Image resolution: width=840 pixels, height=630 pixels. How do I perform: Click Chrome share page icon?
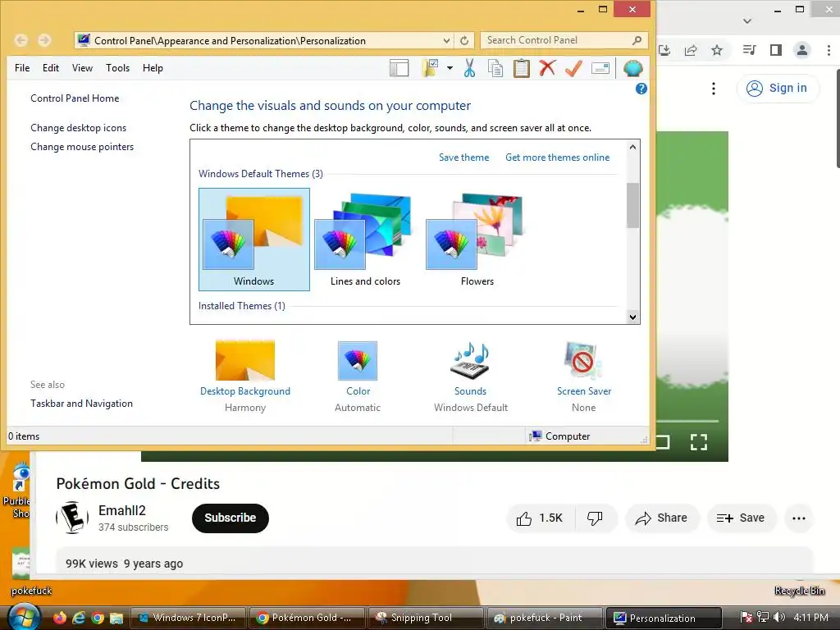[x=691, y=50]
